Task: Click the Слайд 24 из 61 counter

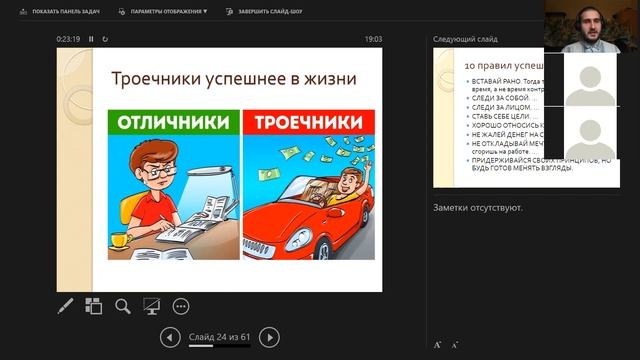Action: tap(219, 337)
